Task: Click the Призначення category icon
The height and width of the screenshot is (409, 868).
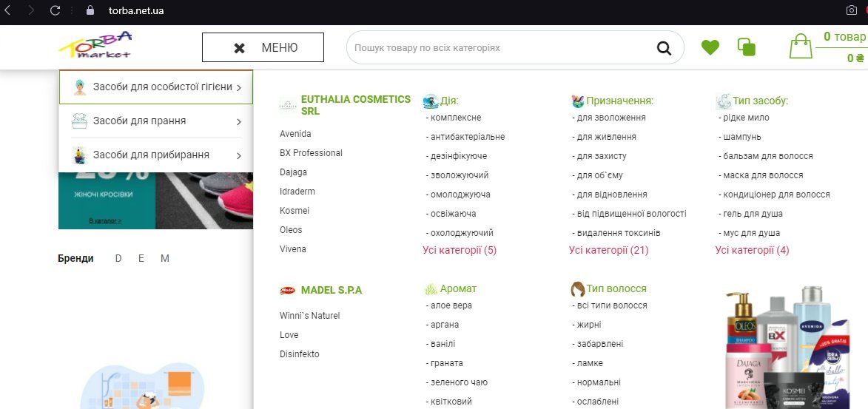Action: coord(577,101)
